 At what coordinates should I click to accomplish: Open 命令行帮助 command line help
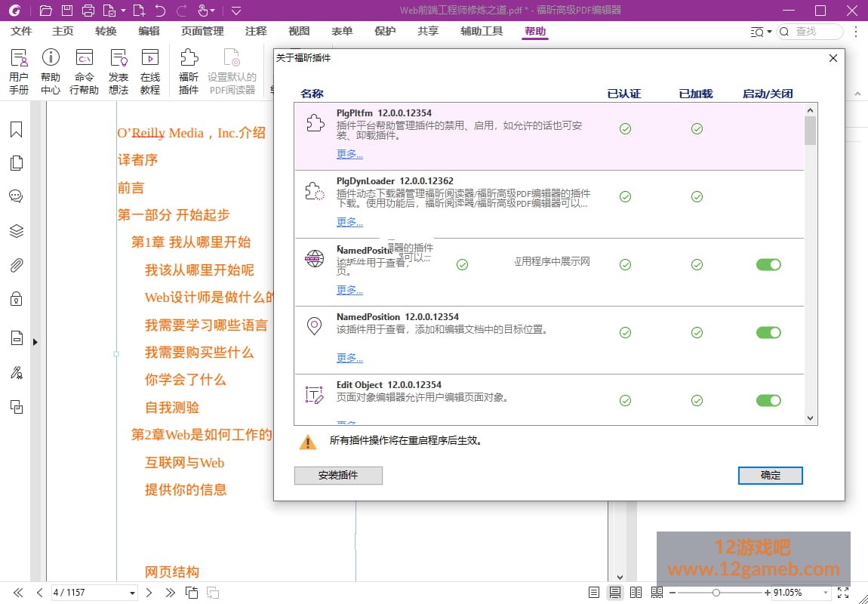(x=84, y=72)
